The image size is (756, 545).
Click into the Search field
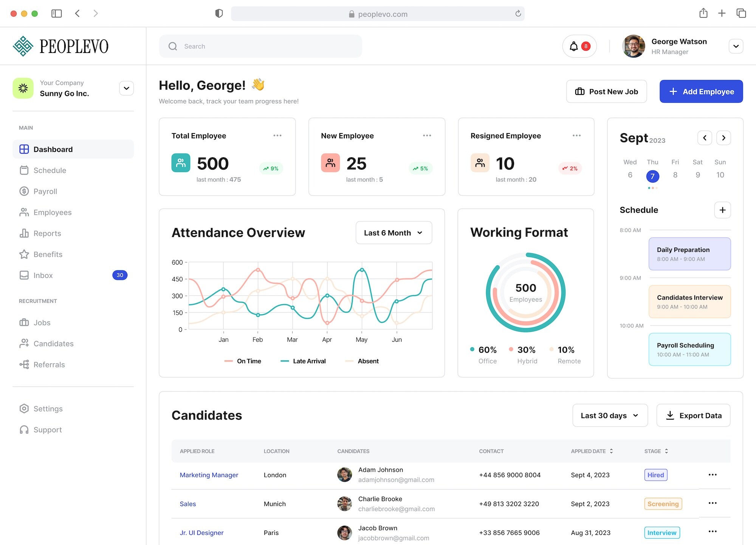[265, 46]
